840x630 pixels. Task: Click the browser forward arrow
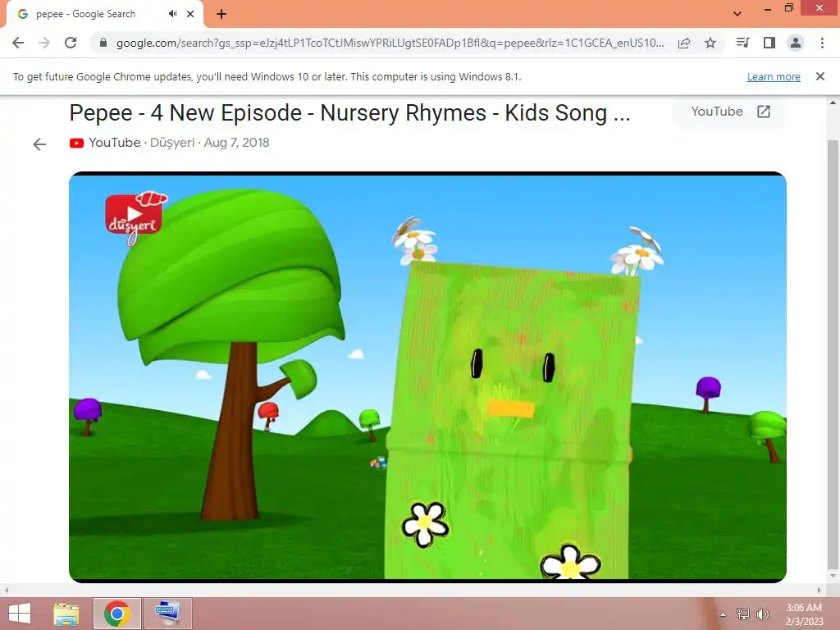click(x=44, y=43)
